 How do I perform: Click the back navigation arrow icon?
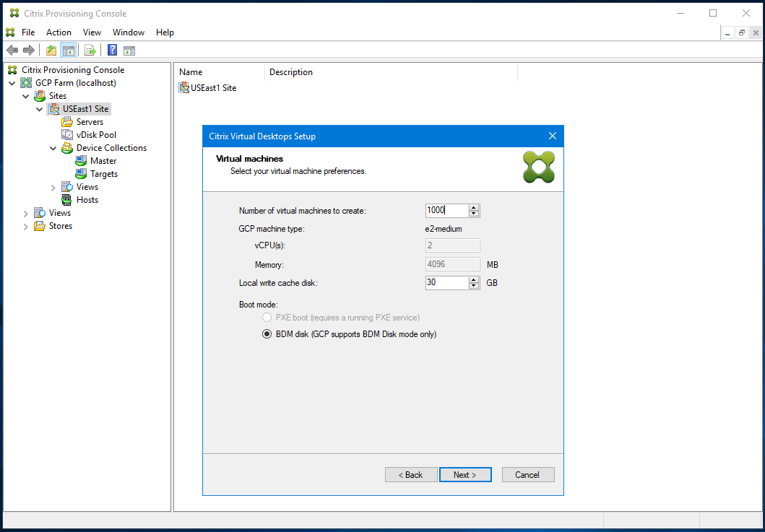click(12, 50)
